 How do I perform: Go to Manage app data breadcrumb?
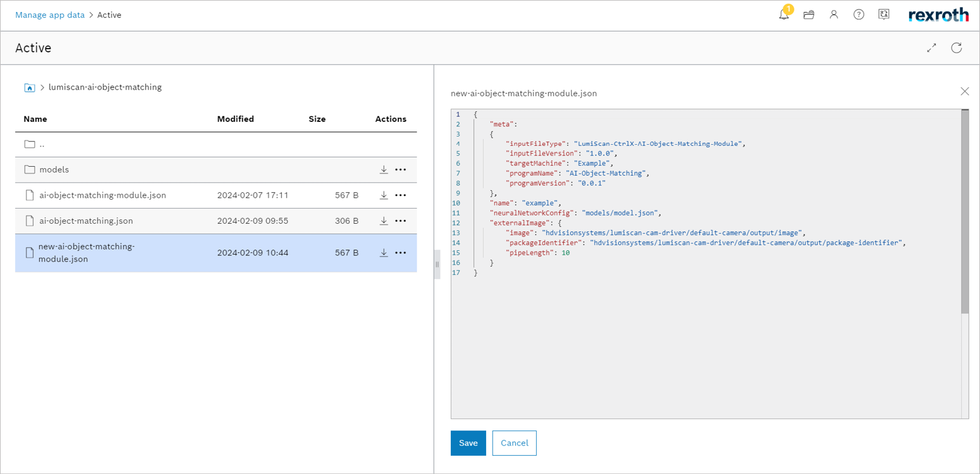pyautogui.click(x=50, y=15)
